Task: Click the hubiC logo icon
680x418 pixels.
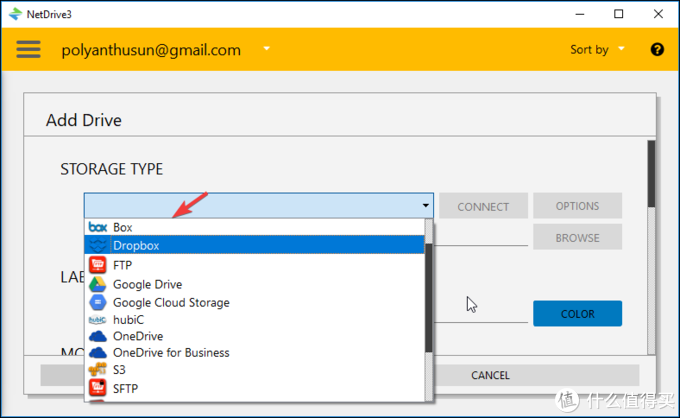Action: [x=98, y=320]
